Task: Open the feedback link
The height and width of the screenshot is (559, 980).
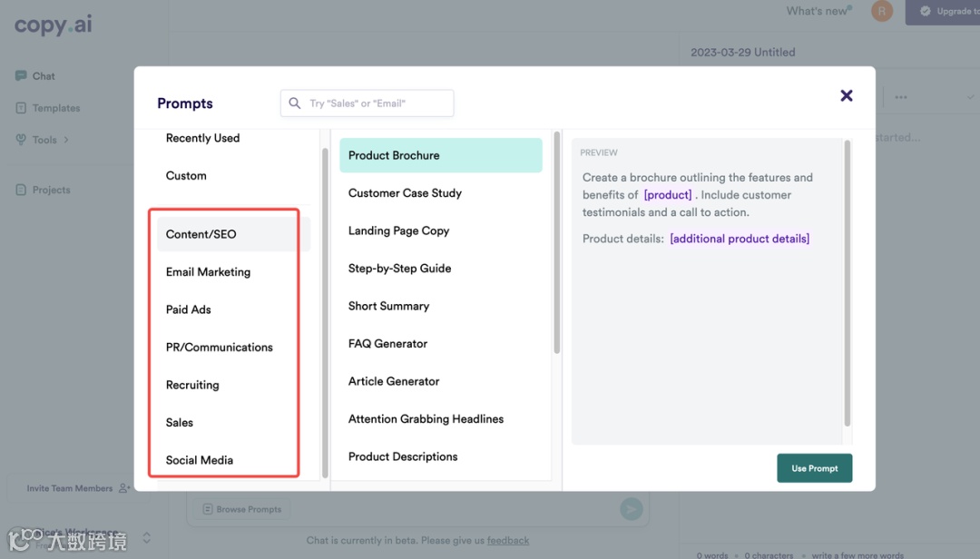Action: (x=507, y=540)
